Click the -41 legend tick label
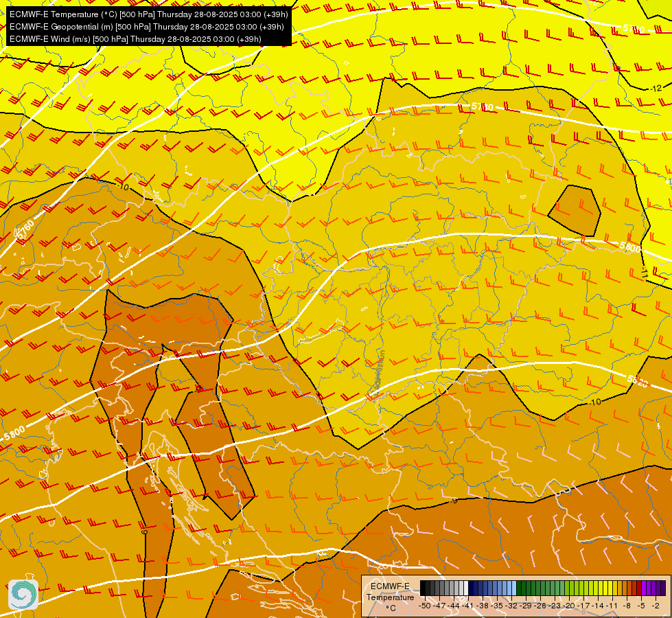The image size is (672, 618). [467, 606]
